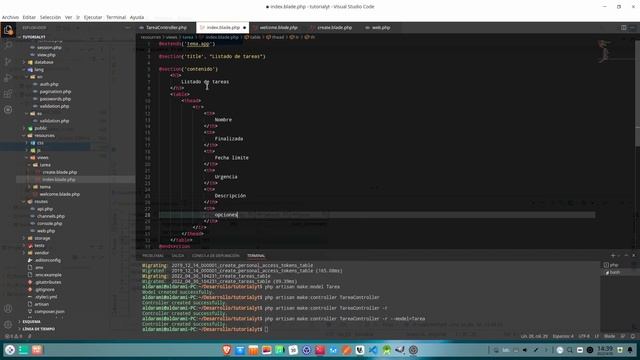Expand the public folder

coord(40,128)
